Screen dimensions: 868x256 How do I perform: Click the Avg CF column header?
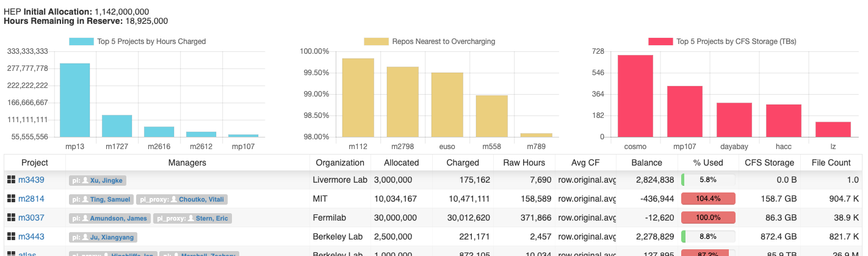click(585, 163)
